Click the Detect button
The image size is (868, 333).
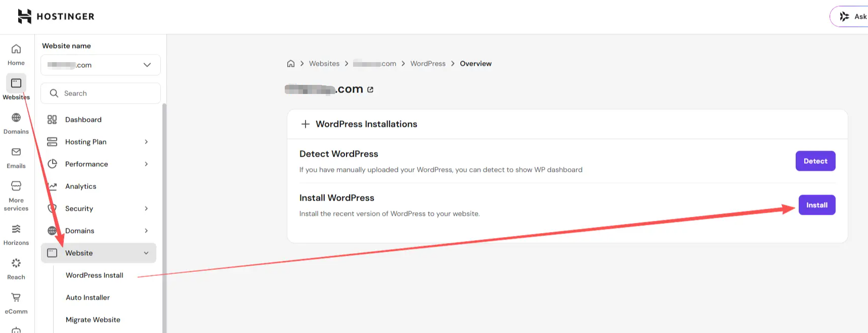click(x=815, y=161)
